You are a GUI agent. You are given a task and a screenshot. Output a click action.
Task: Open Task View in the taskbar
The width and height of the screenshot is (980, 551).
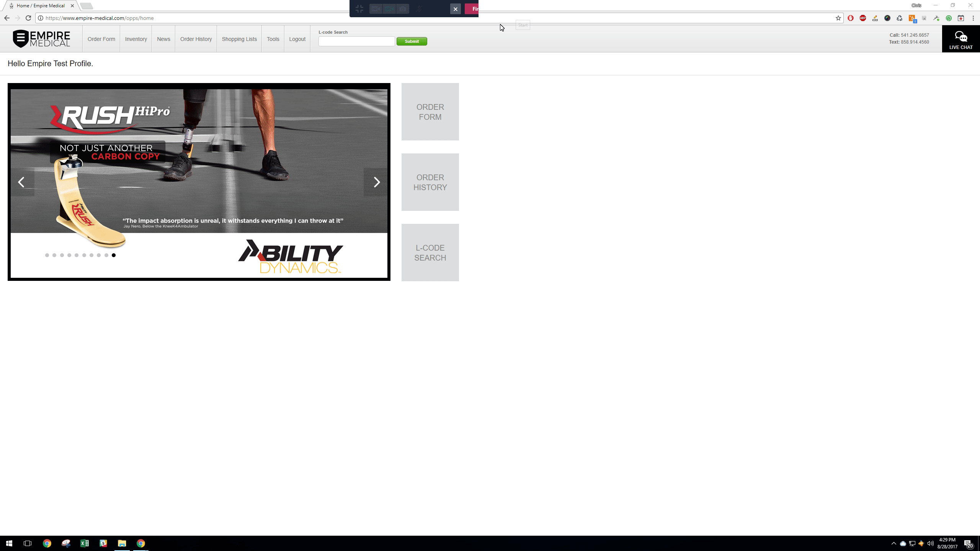coord(28,543)
